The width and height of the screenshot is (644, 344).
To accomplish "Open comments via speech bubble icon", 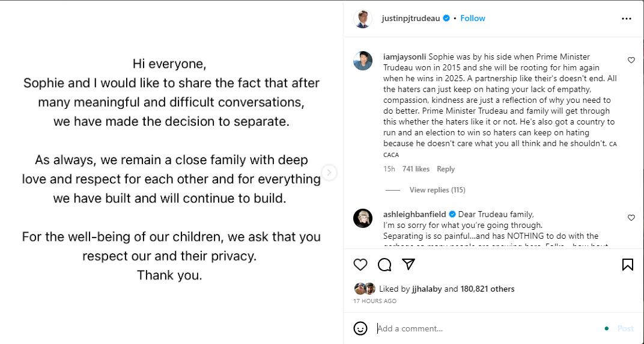I will (x=384, y=265).
